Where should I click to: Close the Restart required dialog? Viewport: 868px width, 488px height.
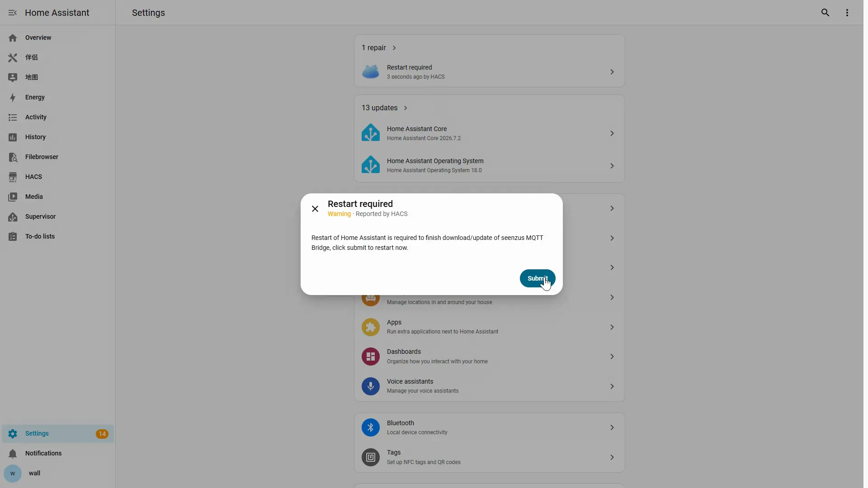pyautogui.click(x=315, y=209)
